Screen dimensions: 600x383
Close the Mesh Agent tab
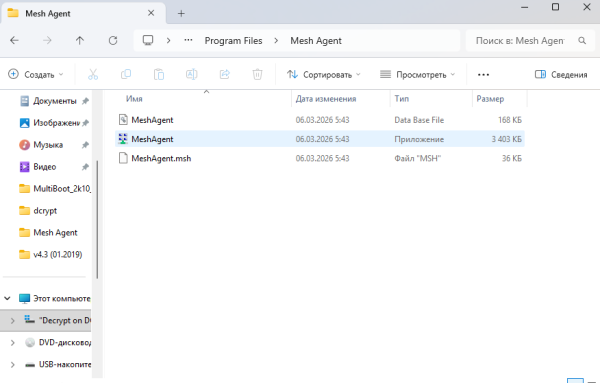coord(151,13)
